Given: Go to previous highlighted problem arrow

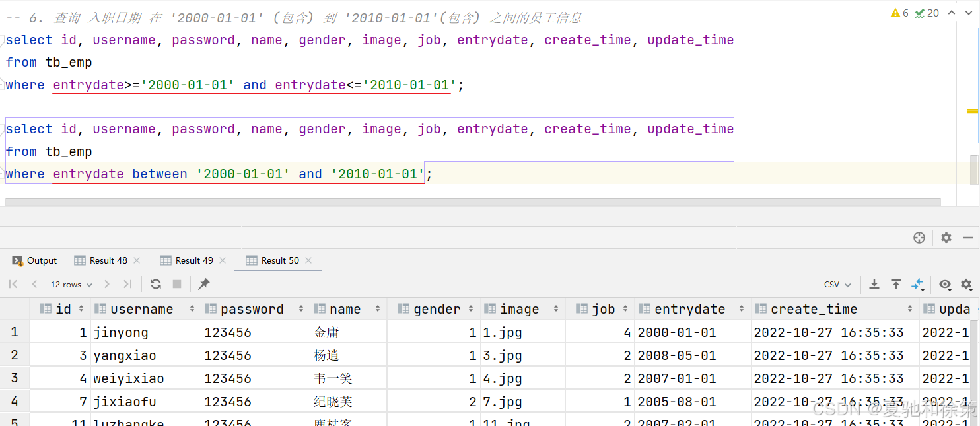Looking at the screenshot, I should pyautogui.click(x=951, y=13).
